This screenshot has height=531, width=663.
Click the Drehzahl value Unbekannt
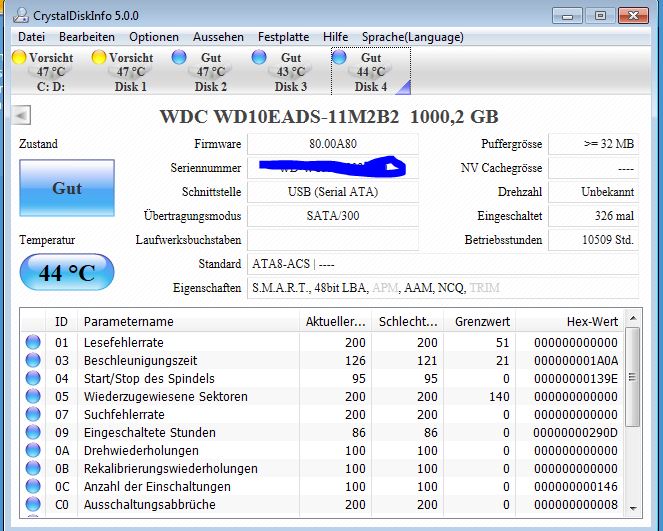594,192
